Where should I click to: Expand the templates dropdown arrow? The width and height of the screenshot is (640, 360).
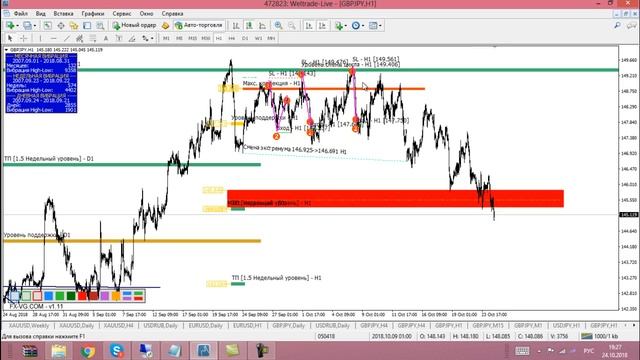(x=380, y=26)
